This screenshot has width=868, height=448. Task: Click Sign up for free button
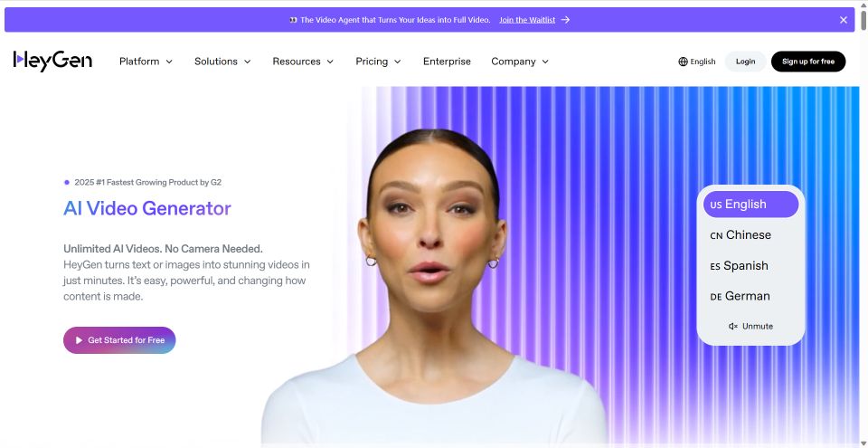pyautogui.click(x=808, y=62)
